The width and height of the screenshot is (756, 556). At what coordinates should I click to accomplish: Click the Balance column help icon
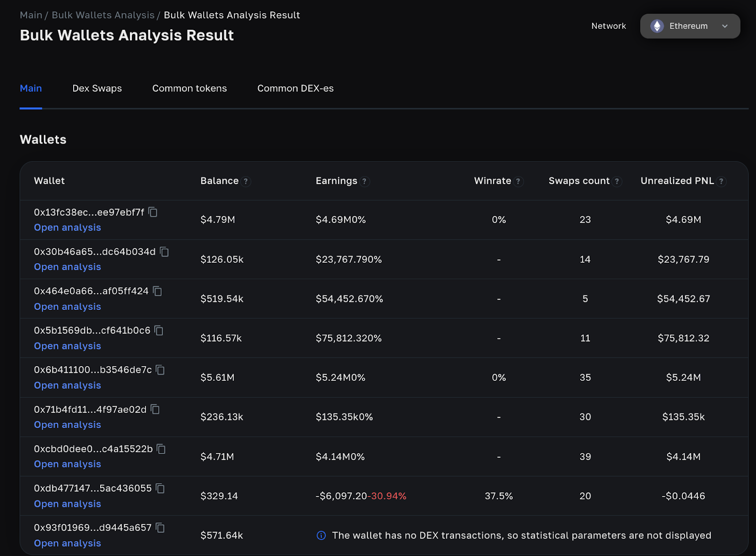tap(246, 181)
